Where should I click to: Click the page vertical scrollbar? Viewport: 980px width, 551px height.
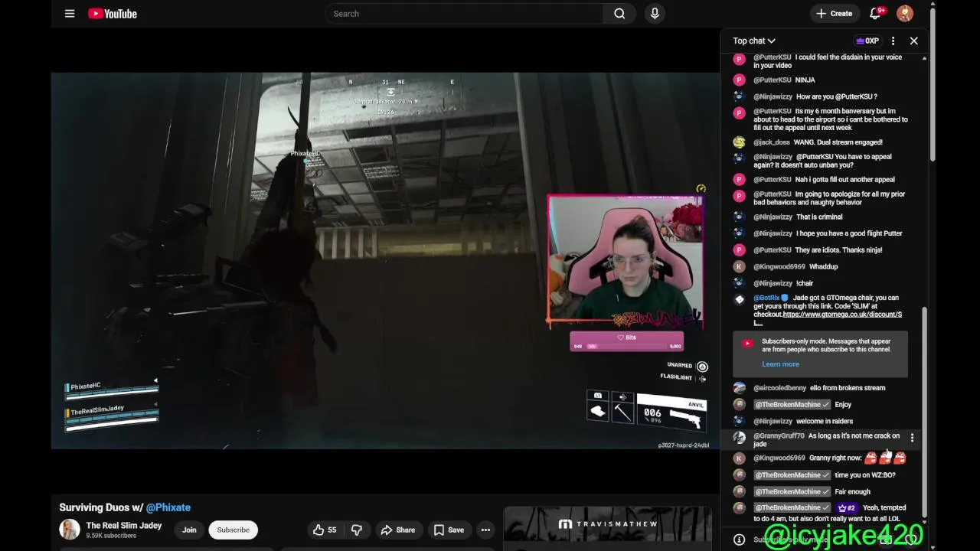tap(933, 84)
